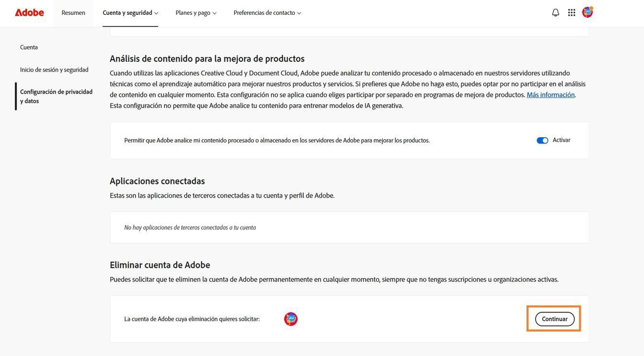Image resolution: width=644 pixels, height=356 pixels.
Task: Click 'Estas son las aplicaciones de terceros' text
Action: point(222,195)
